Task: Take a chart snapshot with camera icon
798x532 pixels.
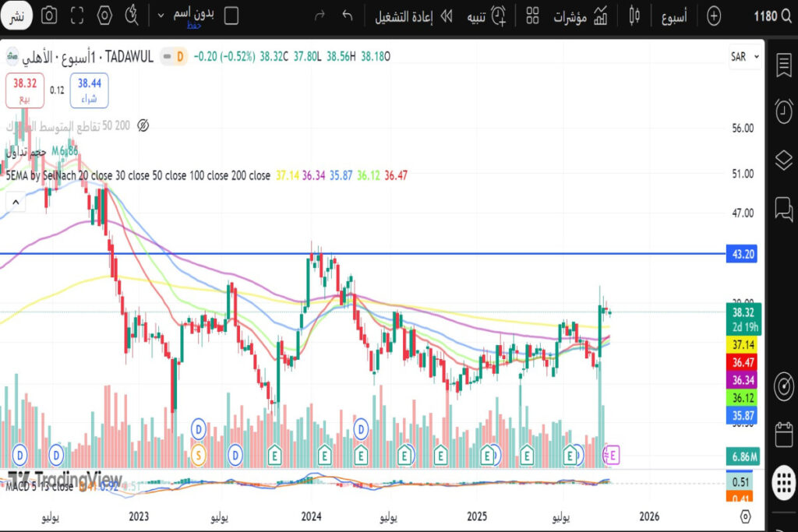Action: 48,16
